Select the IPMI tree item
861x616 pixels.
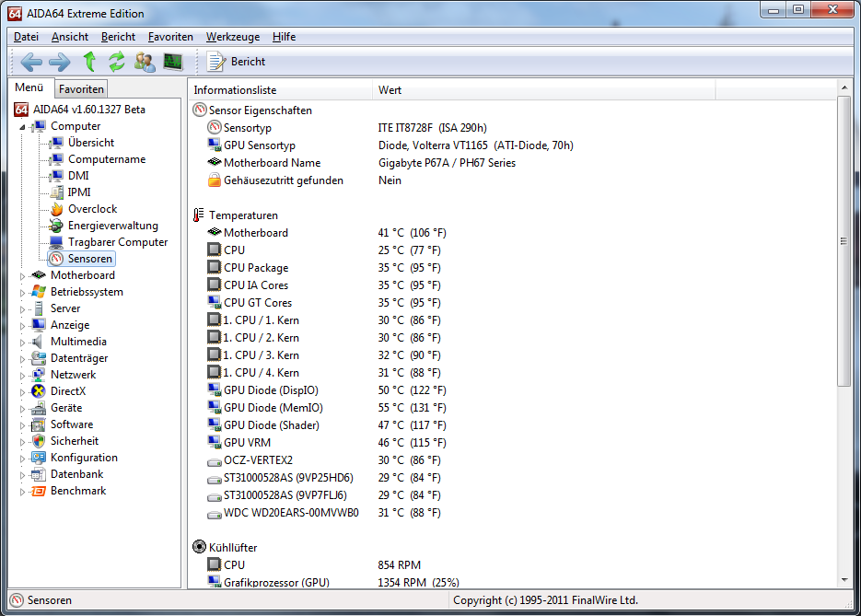click(x=79, y=192)
